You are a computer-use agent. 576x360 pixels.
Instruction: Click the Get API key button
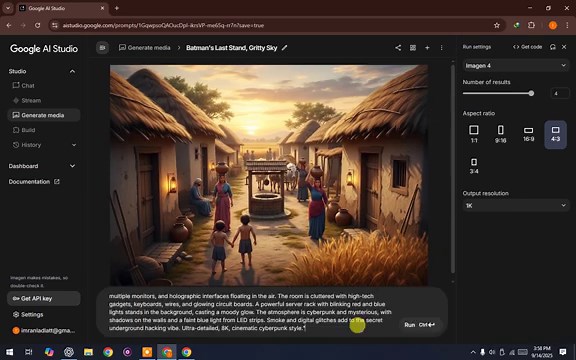tap(43, 298)
